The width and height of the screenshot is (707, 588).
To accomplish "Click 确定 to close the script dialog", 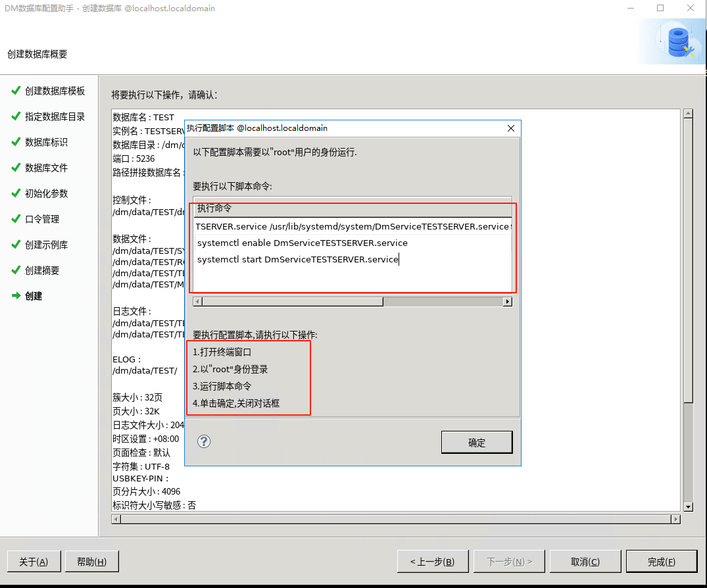I will coord(476,443).
